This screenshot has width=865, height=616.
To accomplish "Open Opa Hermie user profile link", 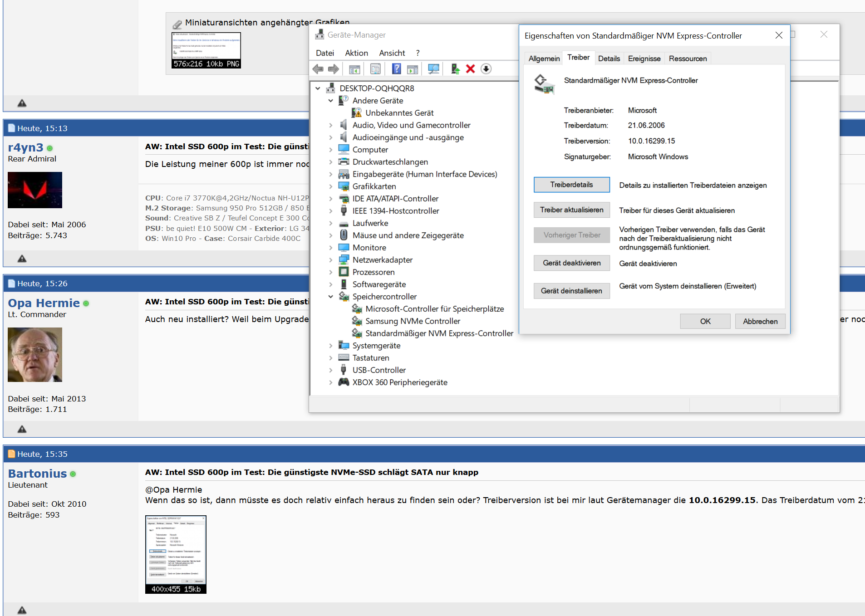I will (x=44, y=303).
